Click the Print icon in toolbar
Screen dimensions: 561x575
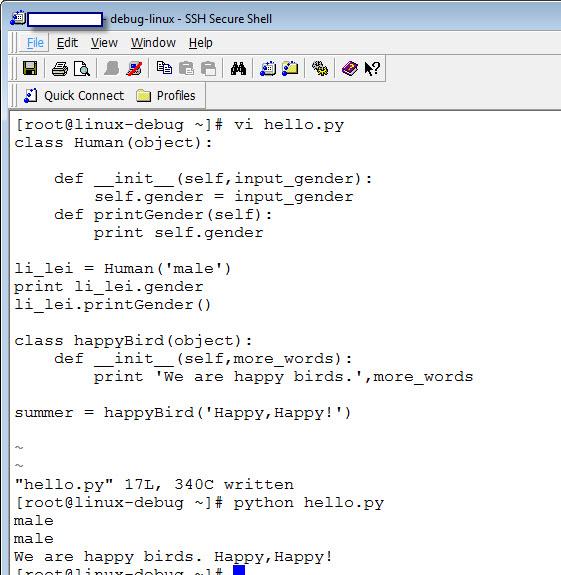(60, 69)
